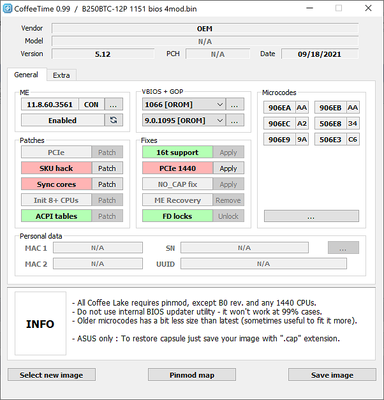Expand the VBIOS 1066 [OROM] dropdown
Viewport: 384px width, 400px height.
tap(184, 104)
